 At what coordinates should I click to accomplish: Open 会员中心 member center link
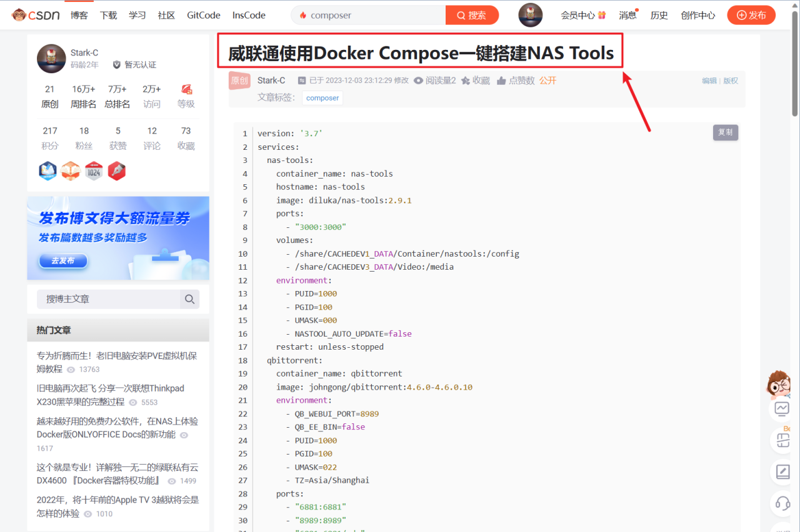pos(577,15)
